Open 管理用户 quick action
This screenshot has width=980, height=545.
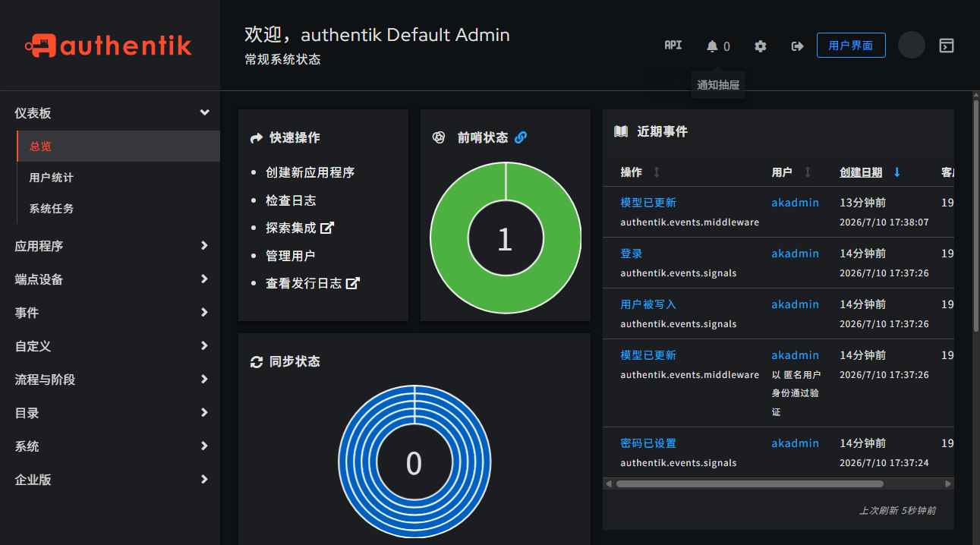291,256
